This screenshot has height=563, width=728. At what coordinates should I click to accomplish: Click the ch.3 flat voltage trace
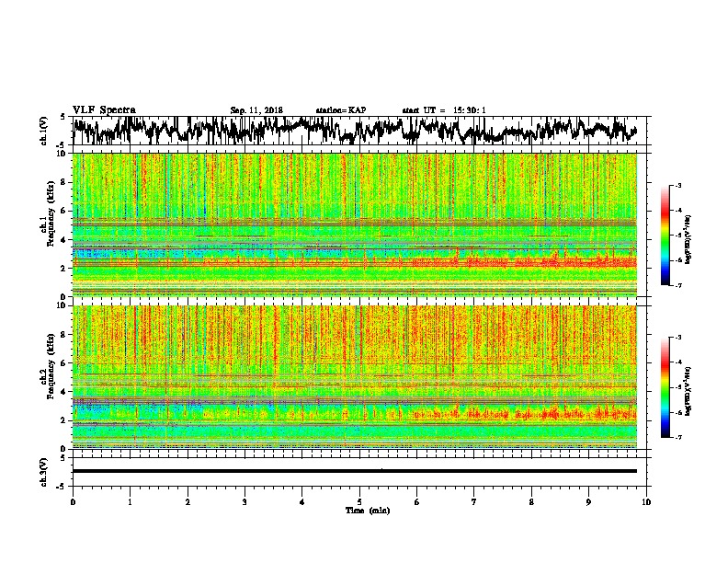[x=355, y=471]
